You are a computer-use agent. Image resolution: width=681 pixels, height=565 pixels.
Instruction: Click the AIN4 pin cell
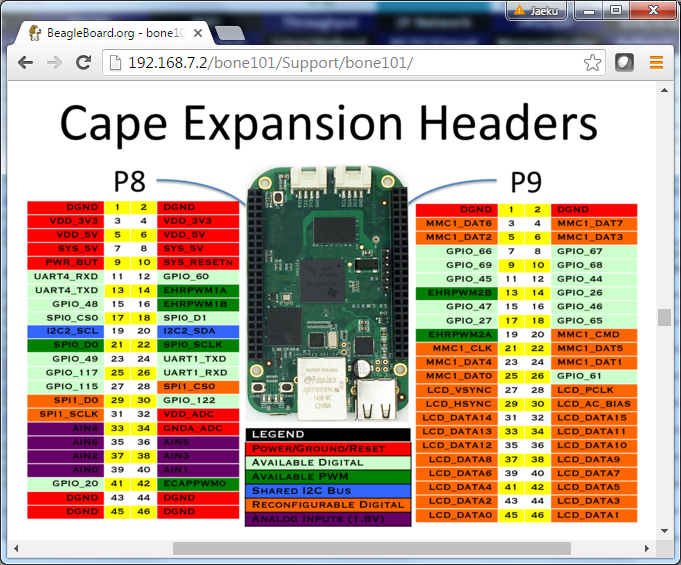click(66, 429)
